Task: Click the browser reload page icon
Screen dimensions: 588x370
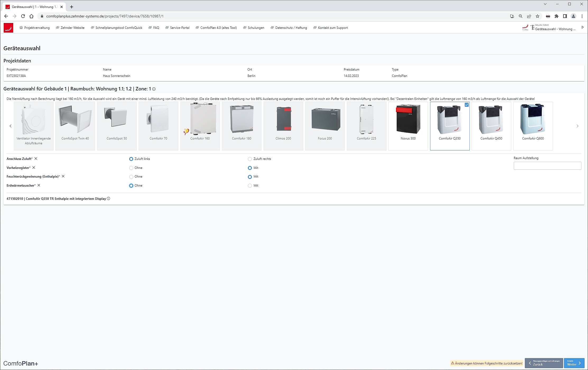Action: tap(23, 16)
